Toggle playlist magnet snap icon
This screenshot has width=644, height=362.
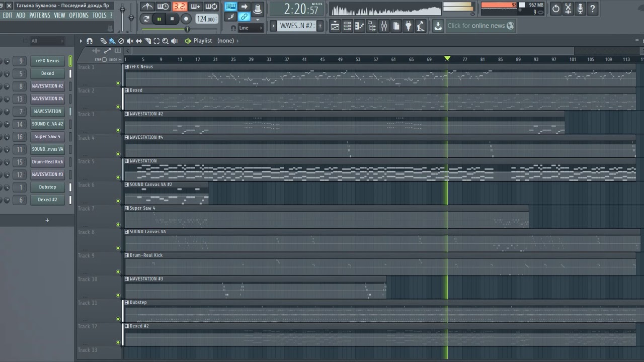pyautogui.click(x=90, y=41)
